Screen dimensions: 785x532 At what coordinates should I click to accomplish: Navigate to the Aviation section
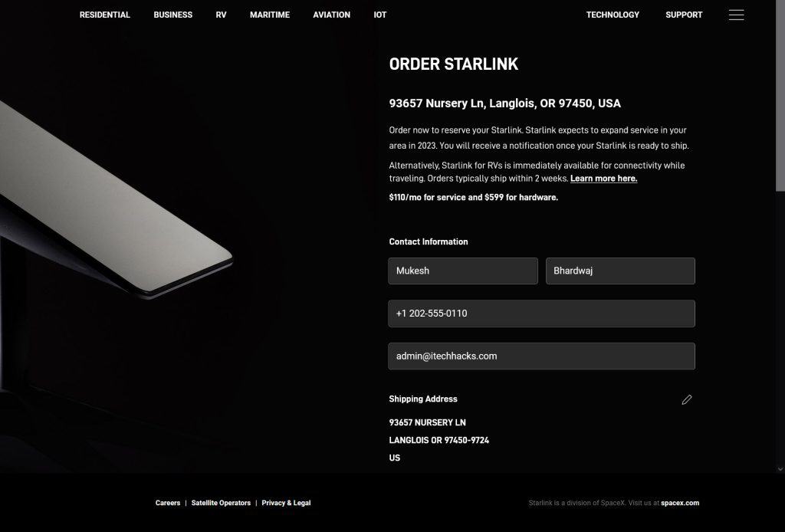[x=331, y=15]
